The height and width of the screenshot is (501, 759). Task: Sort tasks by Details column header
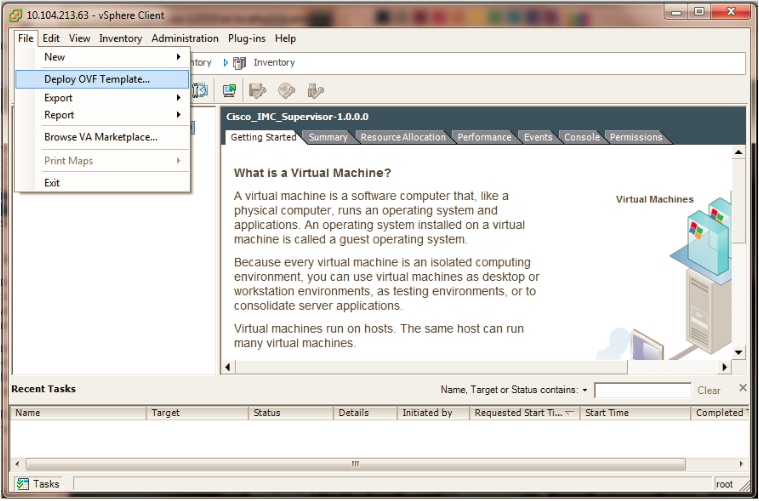(x=365, y=413)
